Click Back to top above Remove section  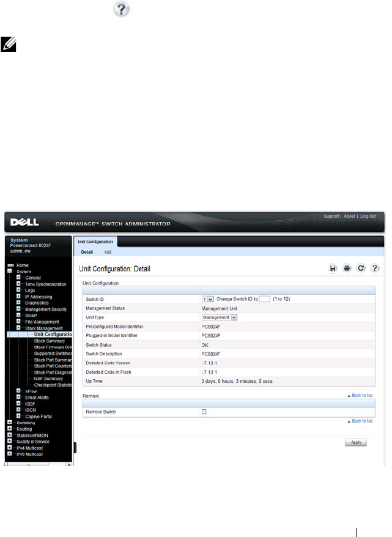[360, 395]
